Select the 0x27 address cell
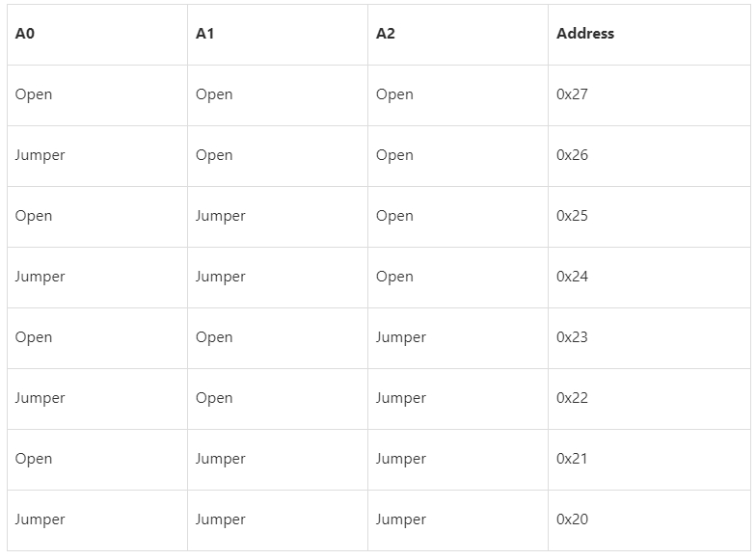 pyautogui.click(x=573, y=94)
